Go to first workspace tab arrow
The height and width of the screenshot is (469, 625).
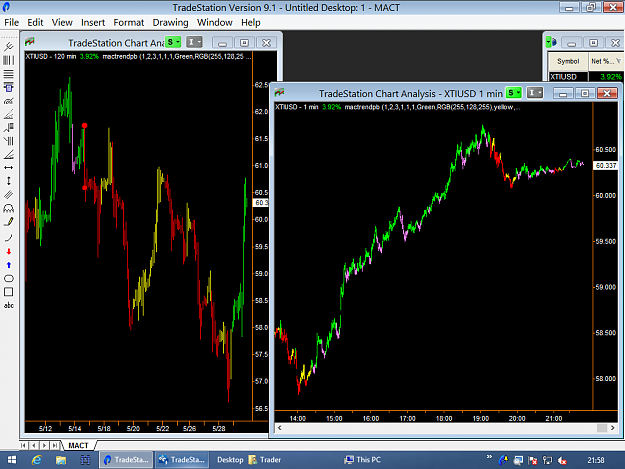pos(24,445)
